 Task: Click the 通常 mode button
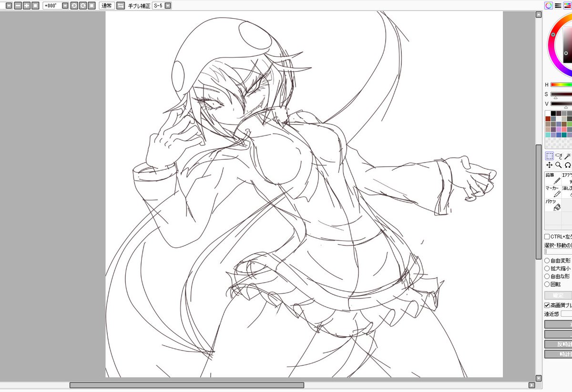[x=106, y=6]
